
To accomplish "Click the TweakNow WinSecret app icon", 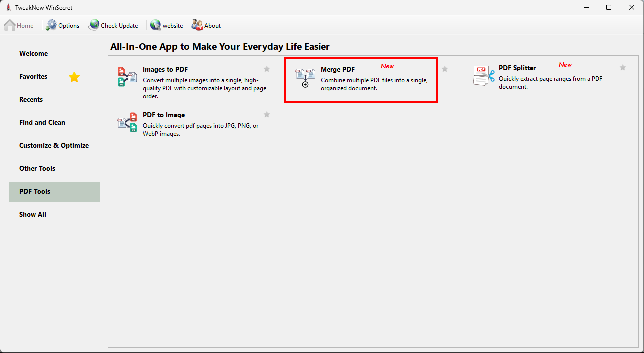I will tap(8, 7).
